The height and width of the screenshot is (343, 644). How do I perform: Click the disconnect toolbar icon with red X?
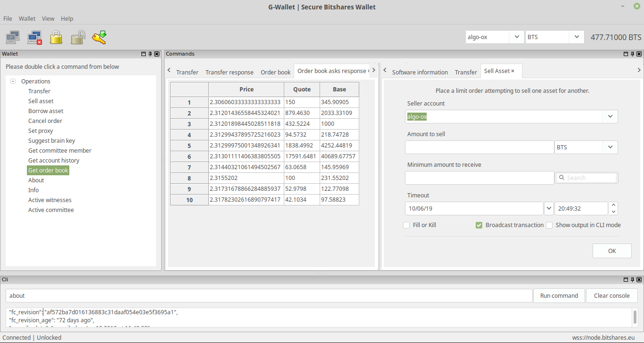point(34,37)
